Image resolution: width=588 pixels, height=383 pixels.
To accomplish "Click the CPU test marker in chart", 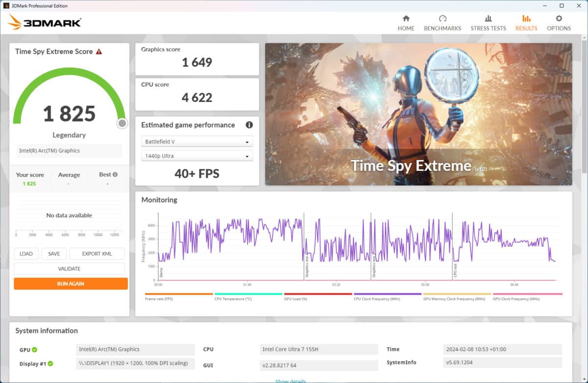I will click(455, 270).
